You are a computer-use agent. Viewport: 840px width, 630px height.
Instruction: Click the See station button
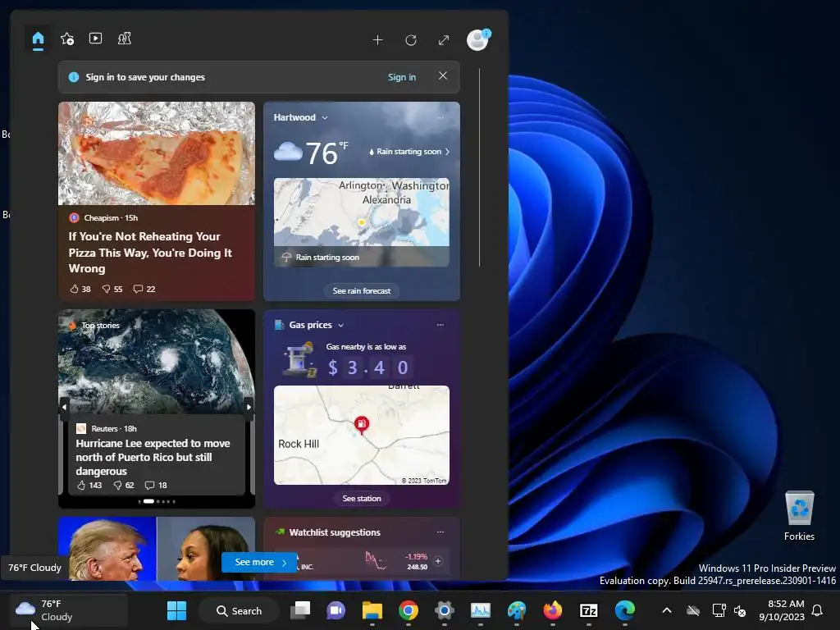(x=362, y=499)
